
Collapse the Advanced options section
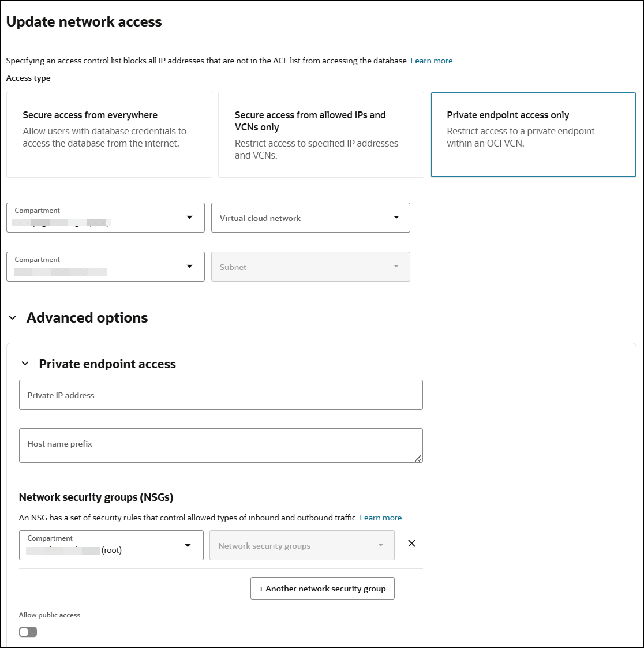coord(13,317)
